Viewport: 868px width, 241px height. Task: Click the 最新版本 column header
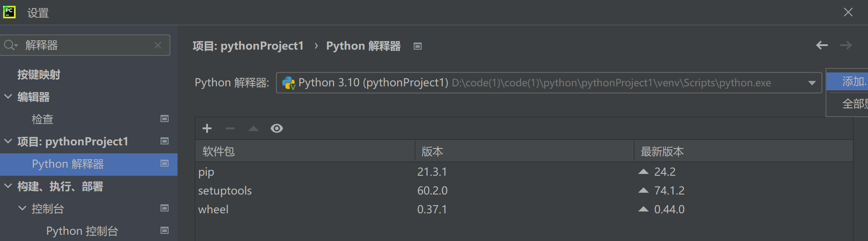[743, 152]
